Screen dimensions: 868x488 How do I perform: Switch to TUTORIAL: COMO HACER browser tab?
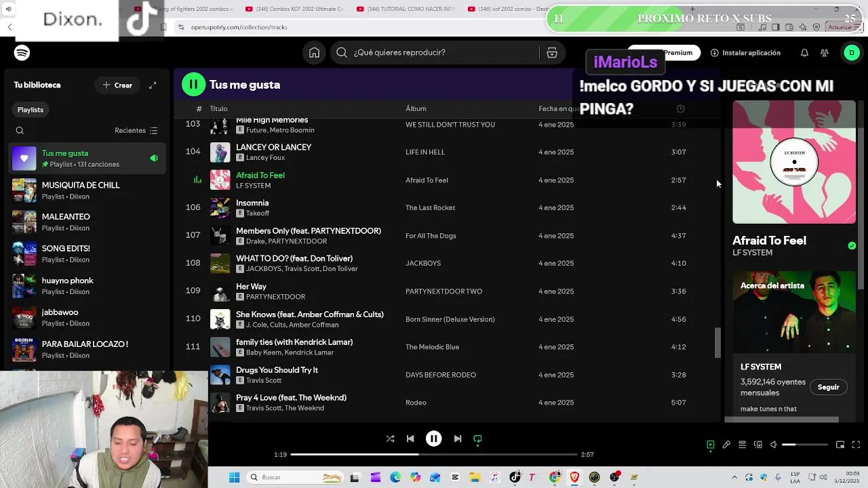click(407, 9)
